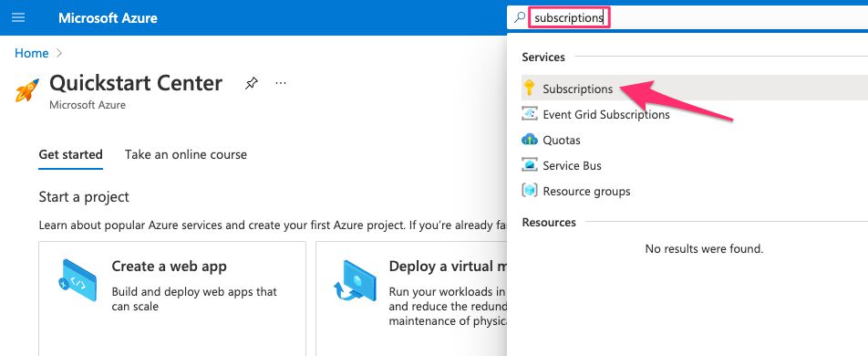The image size is (868, 356).
Task: Click the Quickstart Center page title
Action: [136, 83]
